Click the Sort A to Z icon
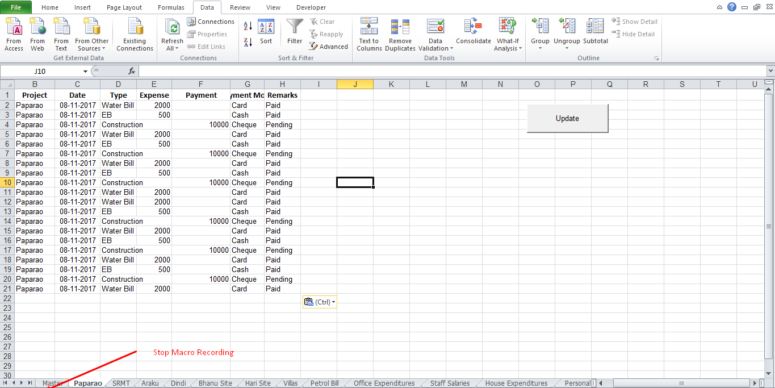The width and height of the screenshot is (775, 388). (248, 26)
